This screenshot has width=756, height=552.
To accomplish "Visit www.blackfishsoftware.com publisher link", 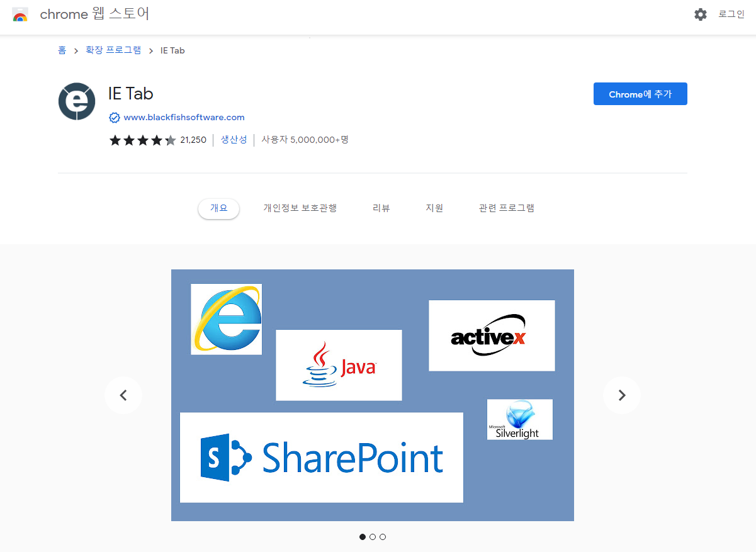I will (184, 118).
